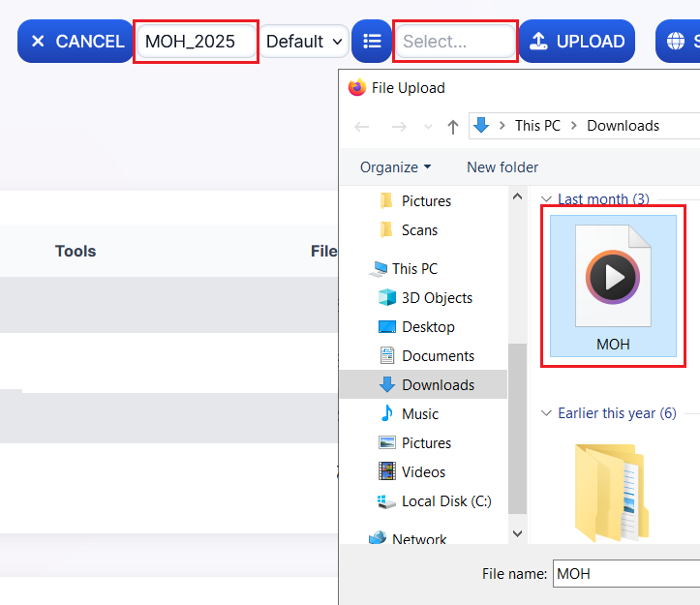The height and width of the screenshot is (605, 700).
Task: Click This PC in the address breadcrumb
Action: click(537, 126)
